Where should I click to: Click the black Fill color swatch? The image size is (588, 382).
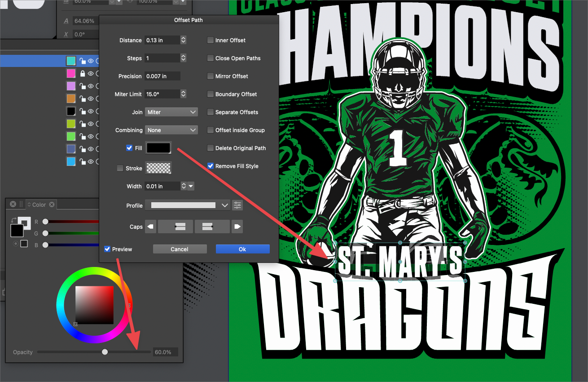(158, 148)
